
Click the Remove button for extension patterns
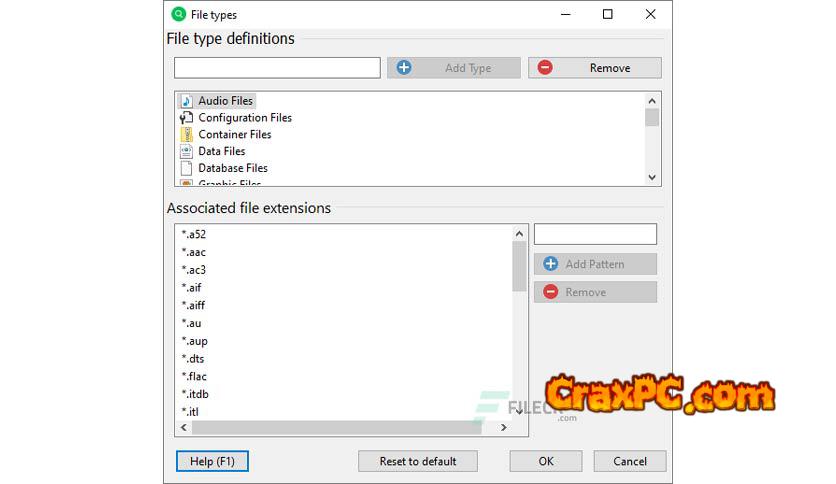point(596,292)
